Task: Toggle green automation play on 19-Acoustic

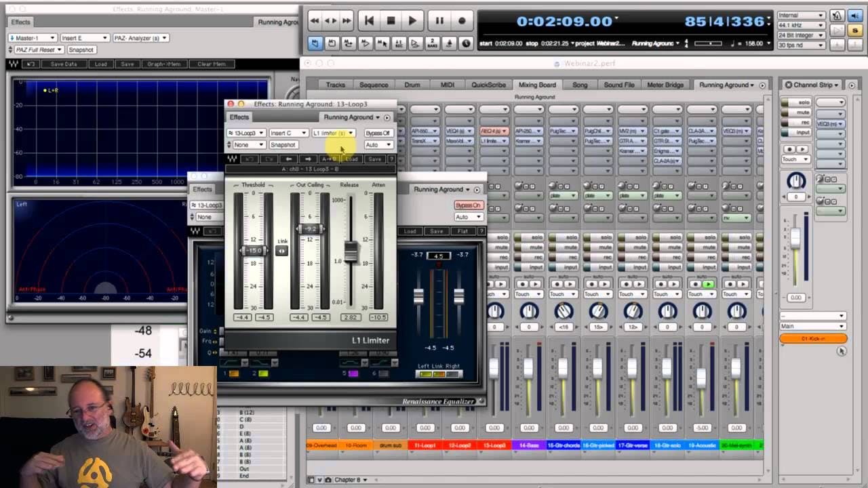Action: [707, 284]
